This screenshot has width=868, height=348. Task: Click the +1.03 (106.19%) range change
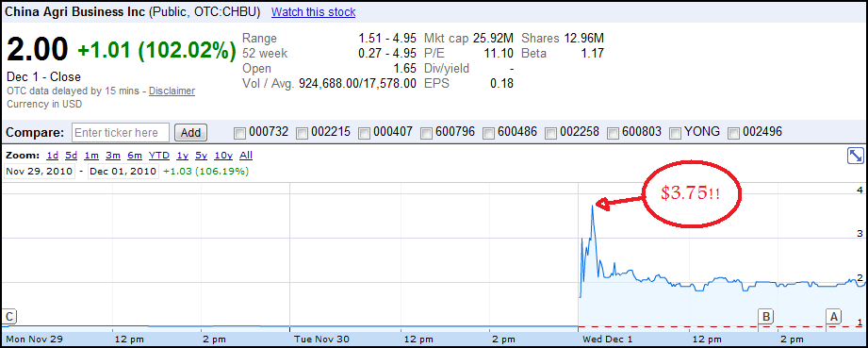click(x=206, y=172)
